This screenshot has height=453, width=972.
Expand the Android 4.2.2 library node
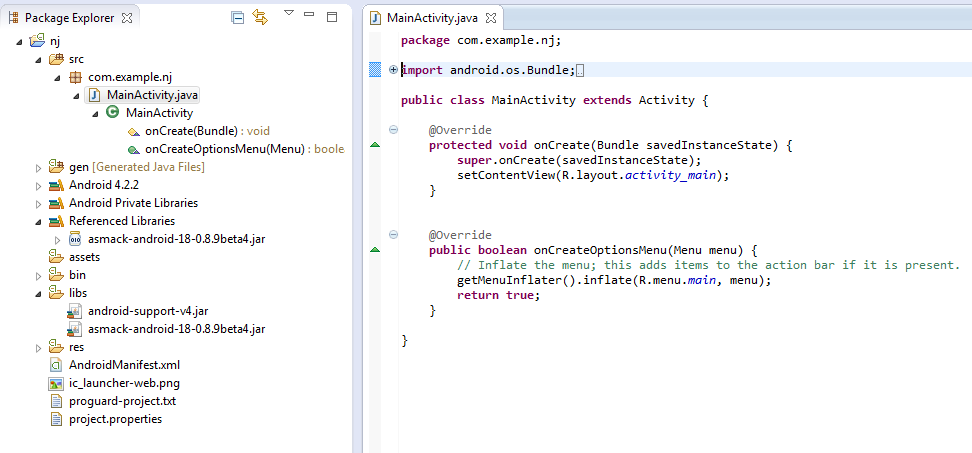38,186
